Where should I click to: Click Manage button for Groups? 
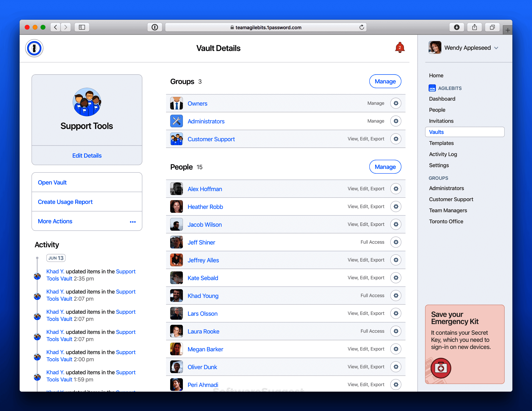pos(385,81)
